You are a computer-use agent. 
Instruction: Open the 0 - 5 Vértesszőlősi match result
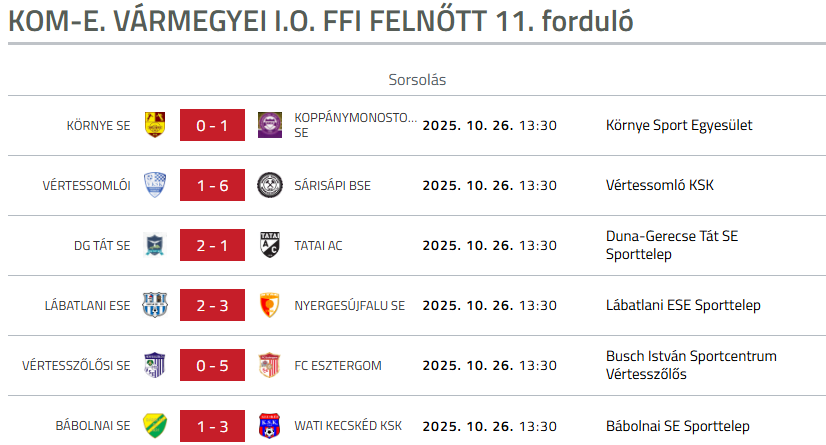(x=212, y=365)
